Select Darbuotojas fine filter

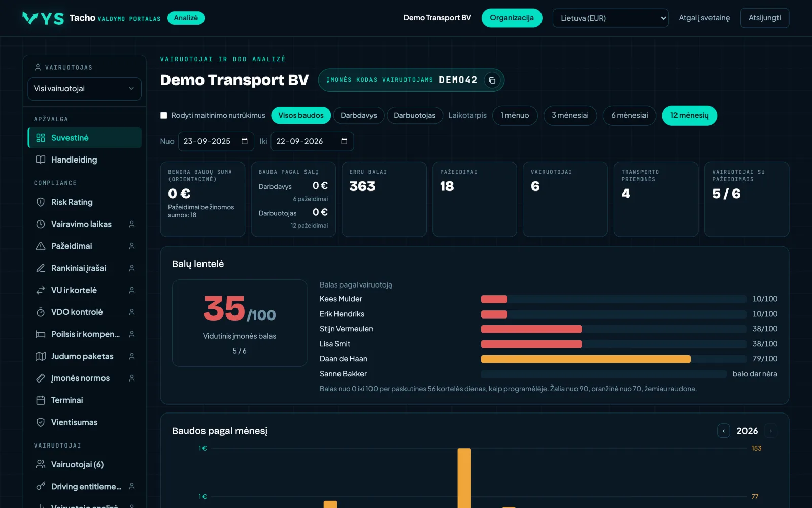click(415, 115)
